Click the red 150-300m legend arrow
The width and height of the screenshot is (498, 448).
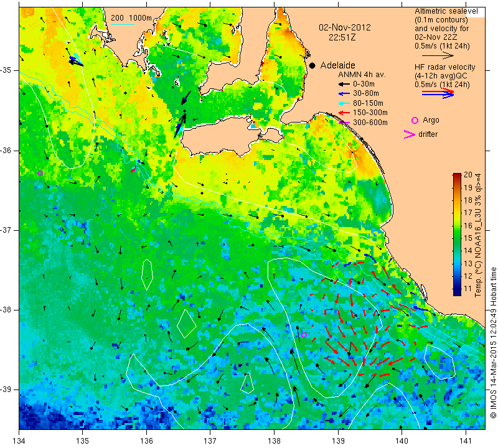[x=344, y=113]
